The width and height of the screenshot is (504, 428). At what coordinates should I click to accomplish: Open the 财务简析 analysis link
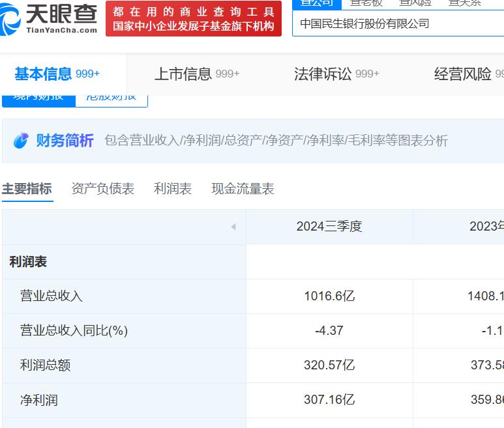[x=65, y=141]
